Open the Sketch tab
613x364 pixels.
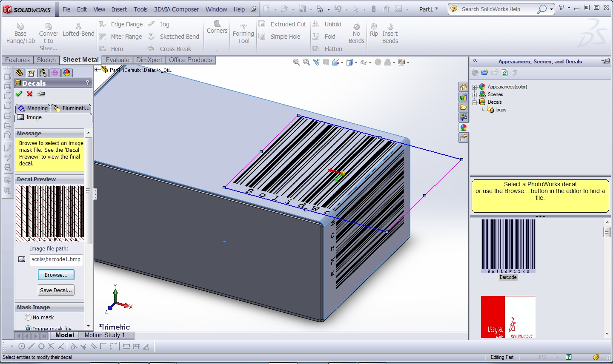[46, 60]
